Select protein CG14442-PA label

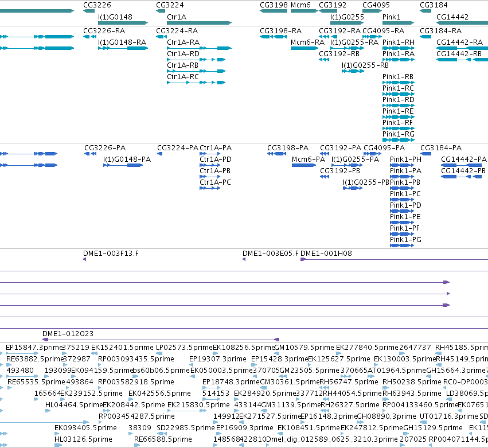click(x=464, y=159)
